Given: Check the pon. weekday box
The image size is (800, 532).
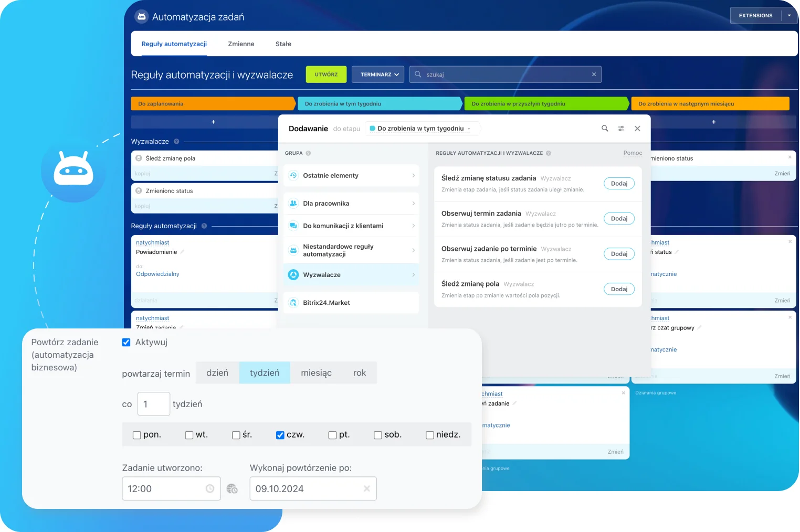Looking at the screenshot, I should coord(136,434).
